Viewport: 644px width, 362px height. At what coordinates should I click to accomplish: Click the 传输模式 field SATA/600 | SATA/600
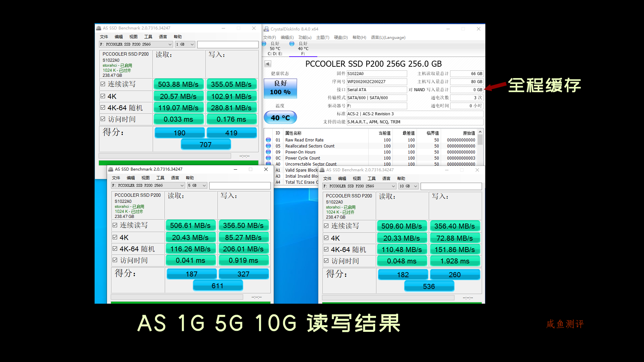pos(377,98)
